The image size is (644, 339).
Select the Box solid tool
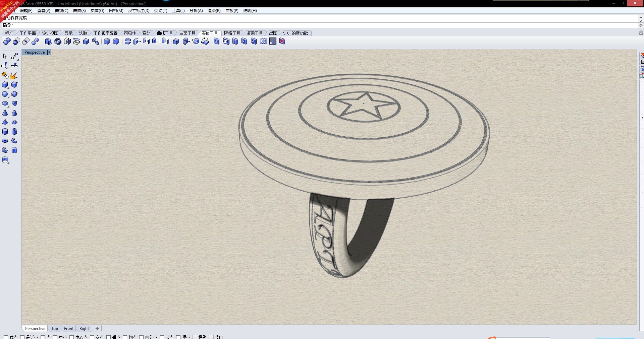click(5, 85)
